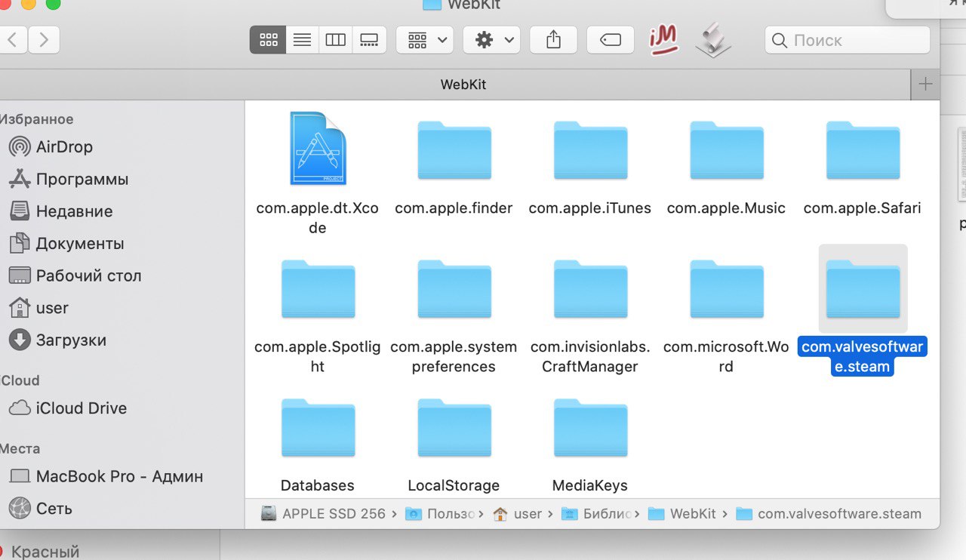
Task: Click the highlighted com.valvesoftware.steam name label
Action: 863,357
